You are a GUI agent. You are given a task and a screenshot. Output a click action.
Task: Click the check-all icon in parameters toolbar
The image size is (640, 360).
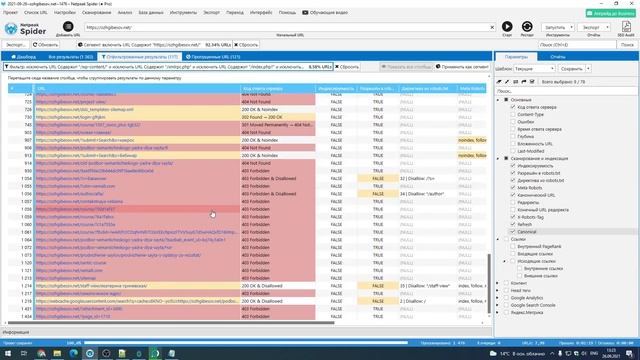pyautogui.click(x=532, y=82)
